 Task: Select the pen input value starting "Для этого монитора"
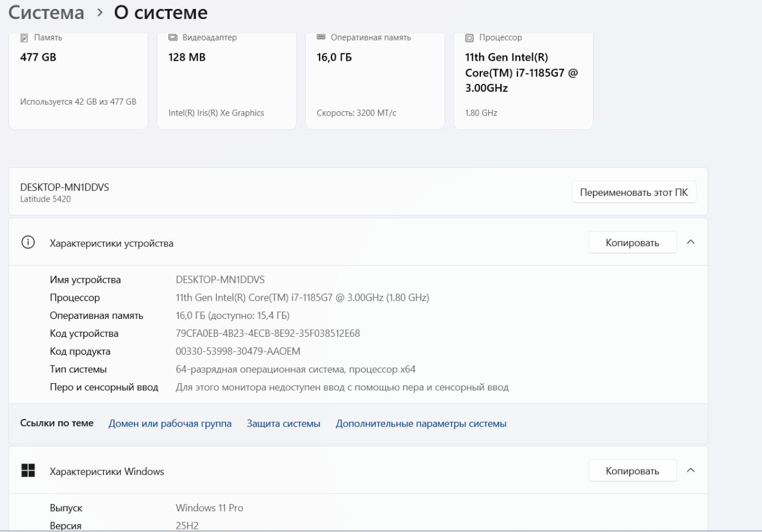(342, 387)
